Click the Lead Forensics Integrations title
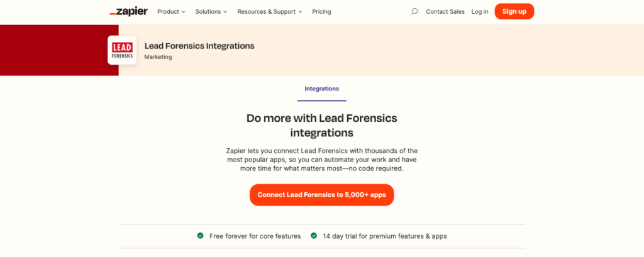644x257 pixels. click(x=199, y=46)
